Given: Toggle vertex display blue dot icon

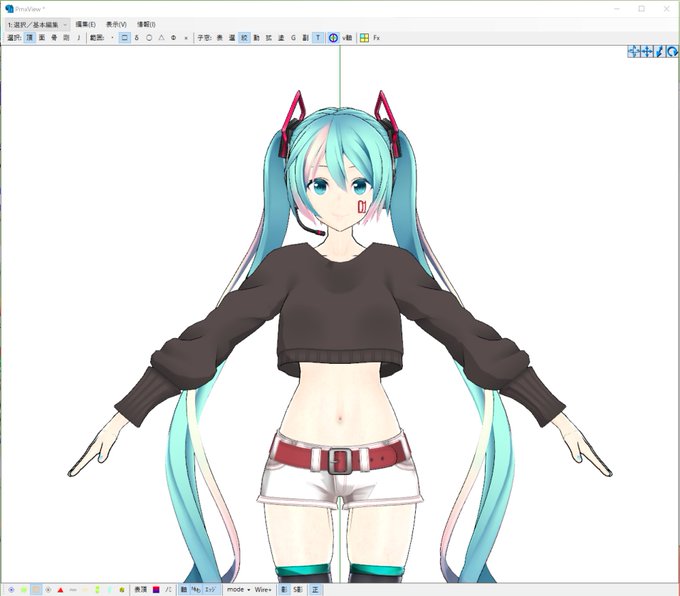Looking at the screenshot, I should point(11,589).
